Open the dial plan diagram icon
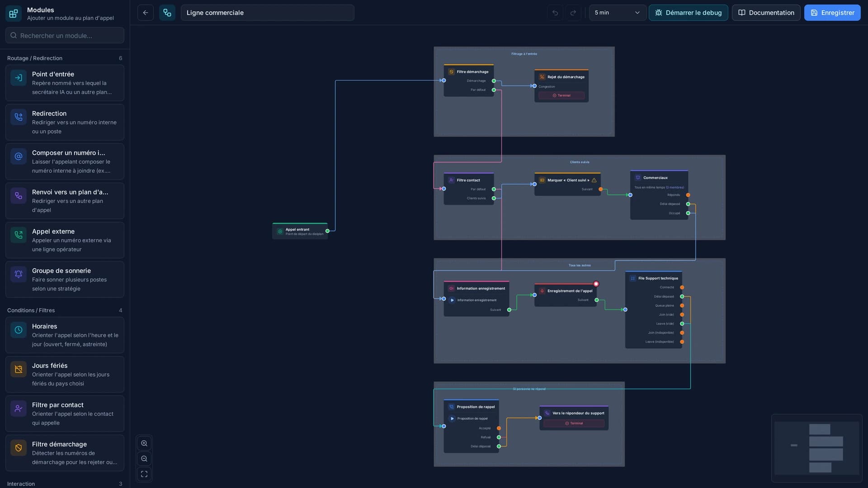The image size is (868, 488). [167, 13]
